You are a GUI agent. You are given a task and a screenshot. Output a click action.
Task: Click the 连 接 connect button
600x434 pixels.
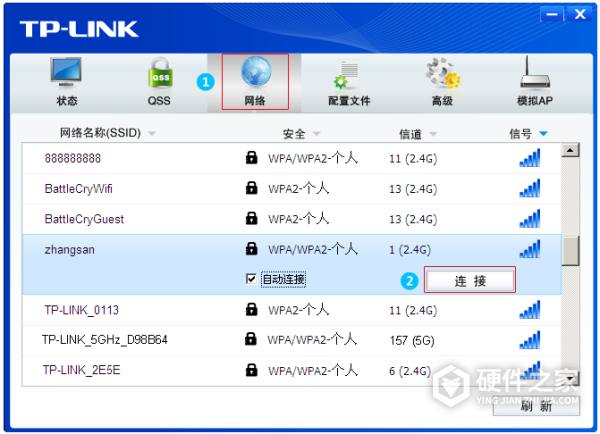point(470,281)
